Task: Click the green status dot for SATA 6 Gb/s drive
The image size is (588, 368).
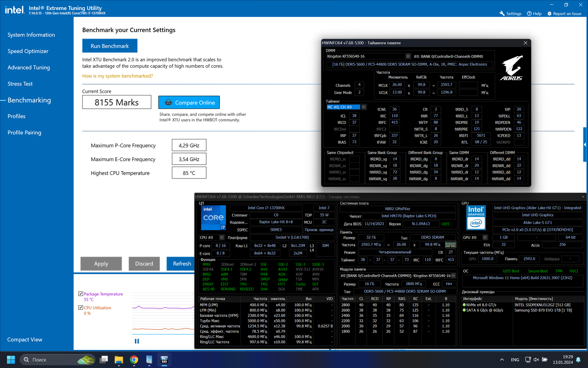Action: point(464,310)
